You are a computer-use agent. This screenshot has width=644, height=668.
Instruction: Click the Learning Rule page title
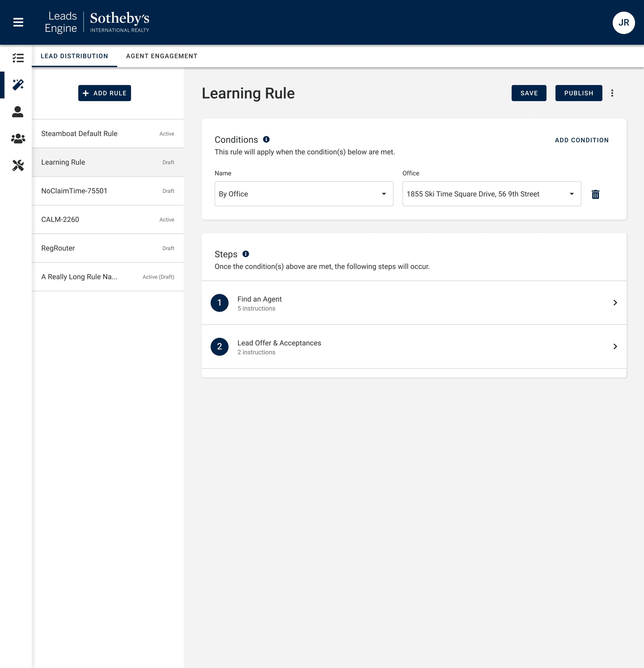click(248, 93)
